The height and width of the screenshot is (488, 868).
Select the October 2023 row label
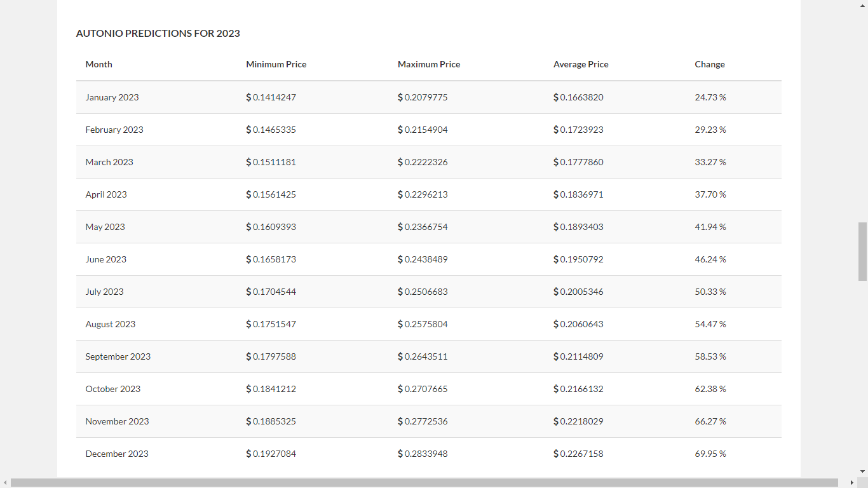click(113, 389)
